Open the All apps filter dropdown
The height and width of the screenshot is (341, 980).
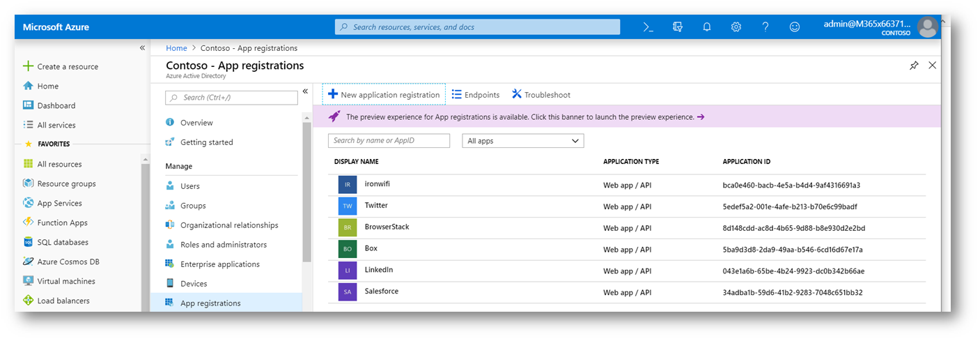click(x=523, y=141)
